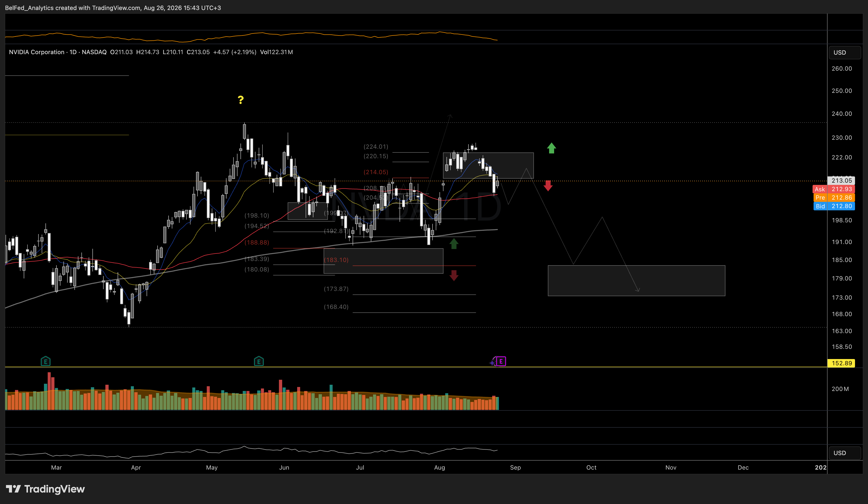868x504 pixels.
Task: Open the top USD currency dropdown
Action: [845, 52]
